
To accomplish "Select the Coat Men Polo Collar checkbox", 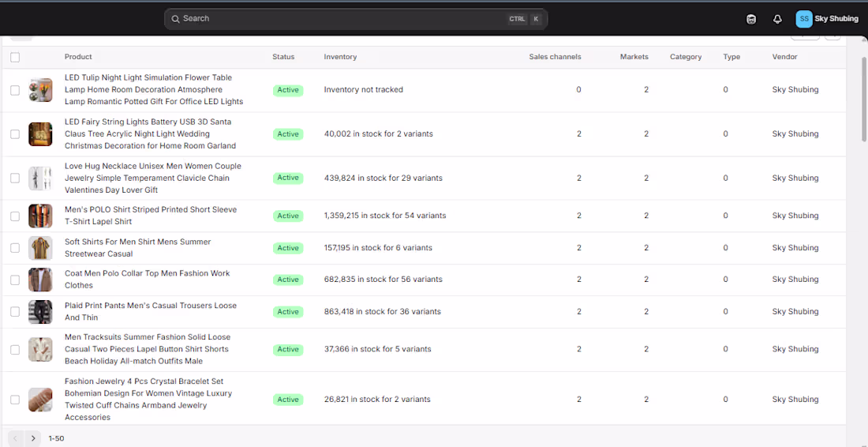I will click(15, 280).
